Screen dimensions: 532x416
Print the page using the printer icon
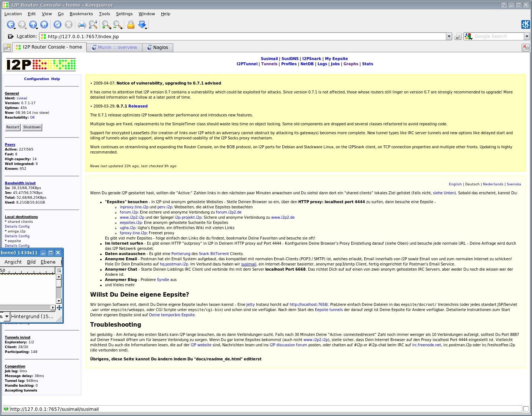click(82, 25)
